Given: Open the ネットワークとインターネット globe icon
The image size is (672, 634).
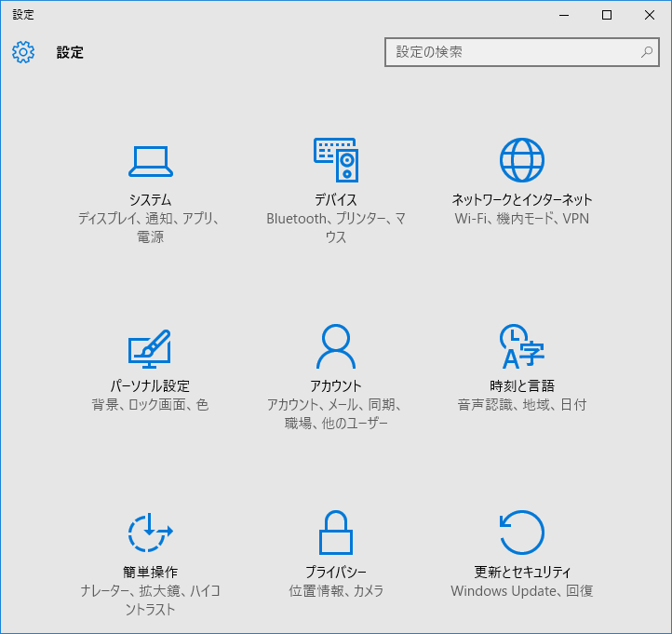Looking at the screenshot, I should (x=521, y=160).
